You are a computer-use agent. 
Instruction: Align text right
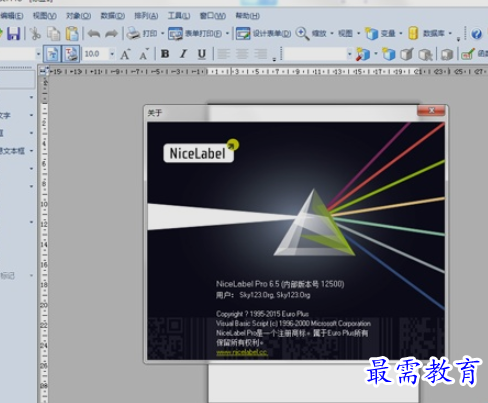click(261, 54)
